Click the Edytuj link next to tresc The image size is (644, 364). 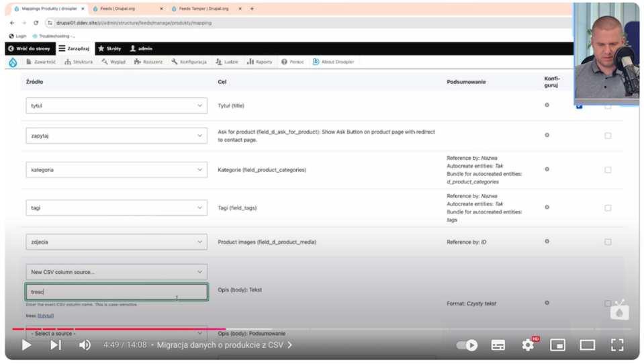pos(46,316)
